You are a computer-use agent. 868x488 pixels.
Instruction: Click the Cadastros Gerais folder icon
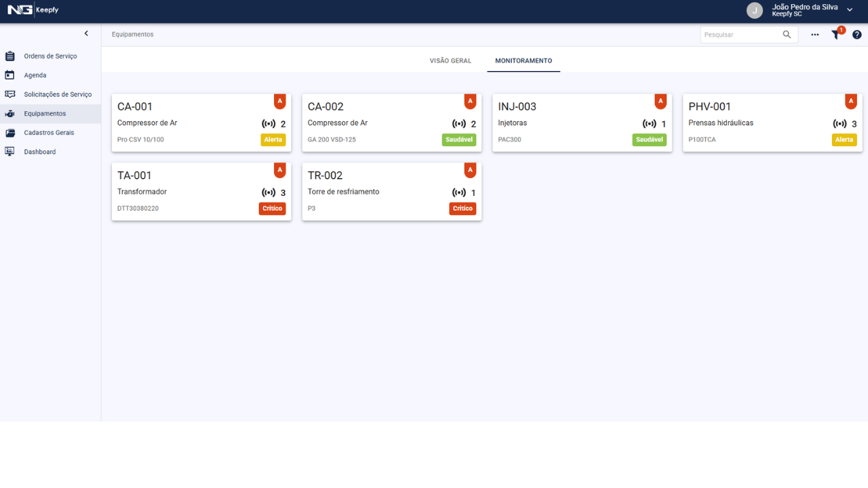[10, 133]
